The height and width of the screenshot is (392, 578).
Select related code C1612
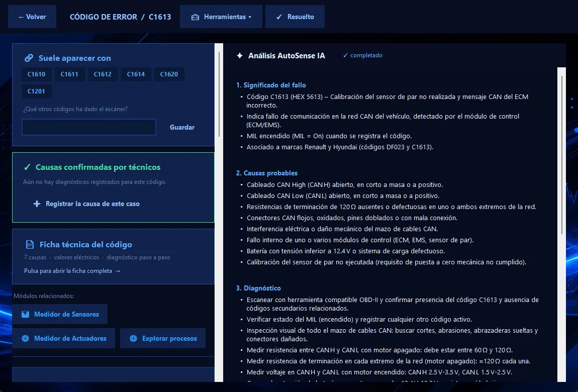click(103, 74)
